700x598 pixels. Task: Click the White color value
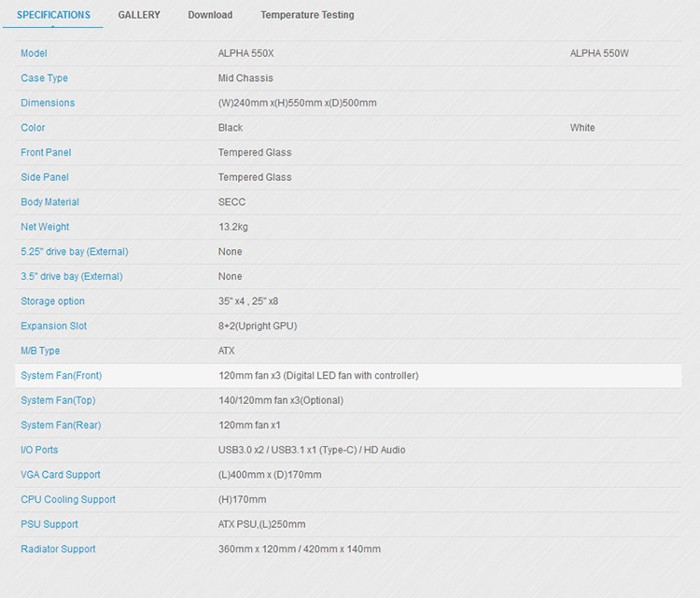(x=582, y=128)
